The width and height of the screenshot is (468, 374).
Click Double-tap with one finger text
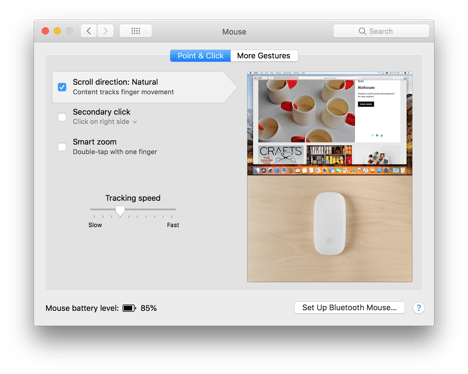click(x=115, y=152)
